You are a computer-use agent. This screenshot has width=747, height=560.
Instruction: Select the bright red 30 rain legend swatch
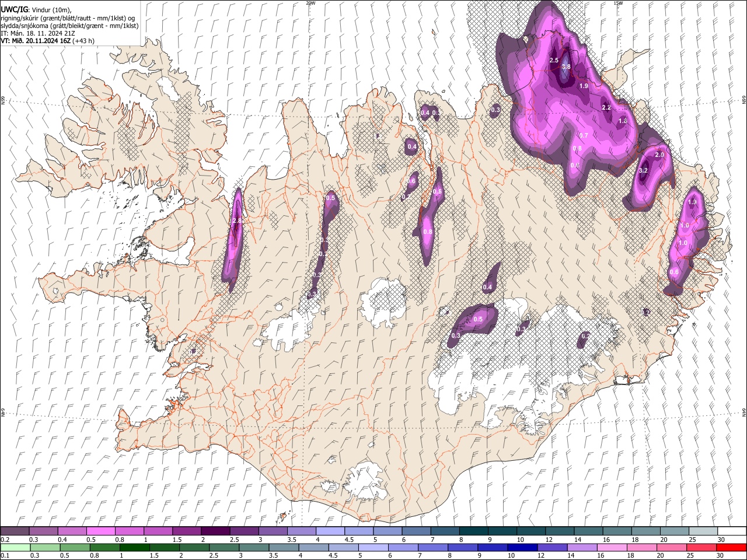(x=731, y=547)
